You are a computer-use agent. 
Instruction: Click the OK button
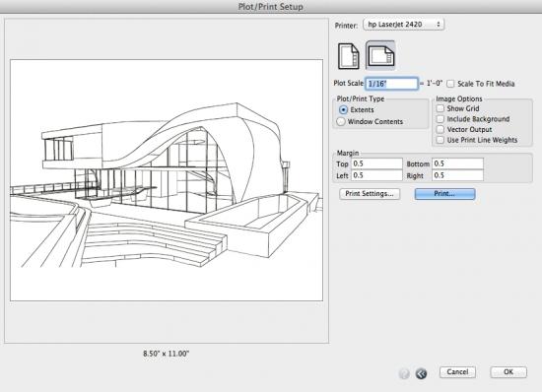508,372
